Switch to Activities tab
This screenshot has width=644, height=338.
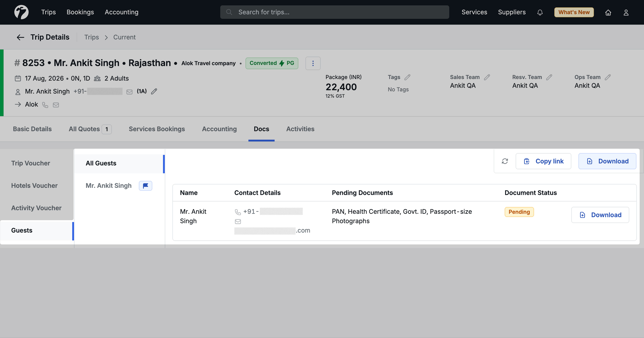point(300,129)
